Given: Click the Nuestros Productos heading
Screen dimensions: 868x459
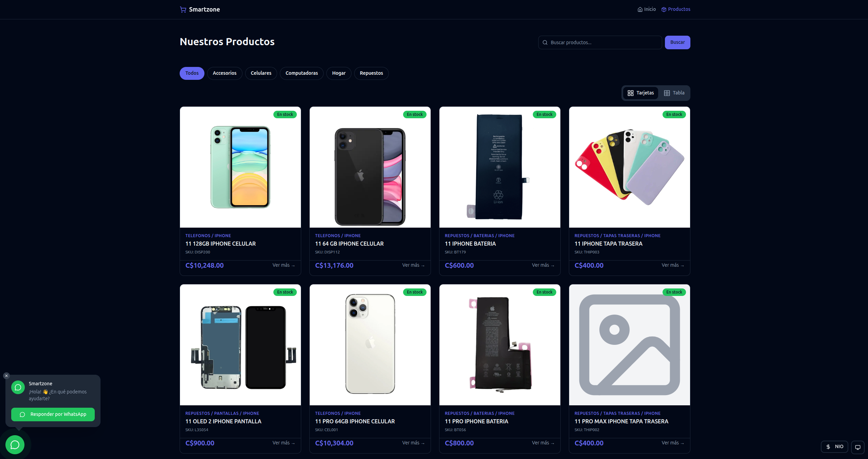Looking at the screenshot, I should coord(227,42).
